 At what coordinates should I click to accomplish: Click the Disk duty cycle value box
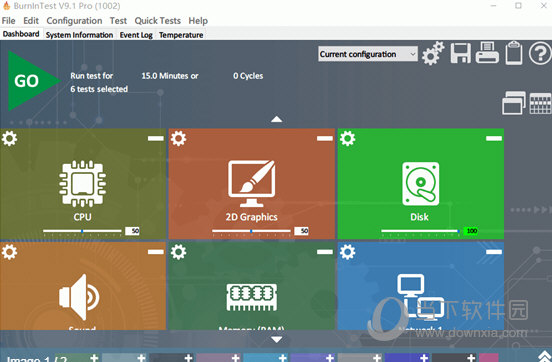[471, 231]
